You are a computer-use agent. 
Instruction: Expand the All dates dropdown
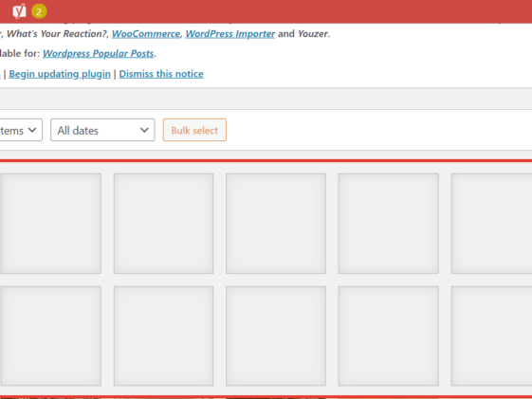click(102, 130)
